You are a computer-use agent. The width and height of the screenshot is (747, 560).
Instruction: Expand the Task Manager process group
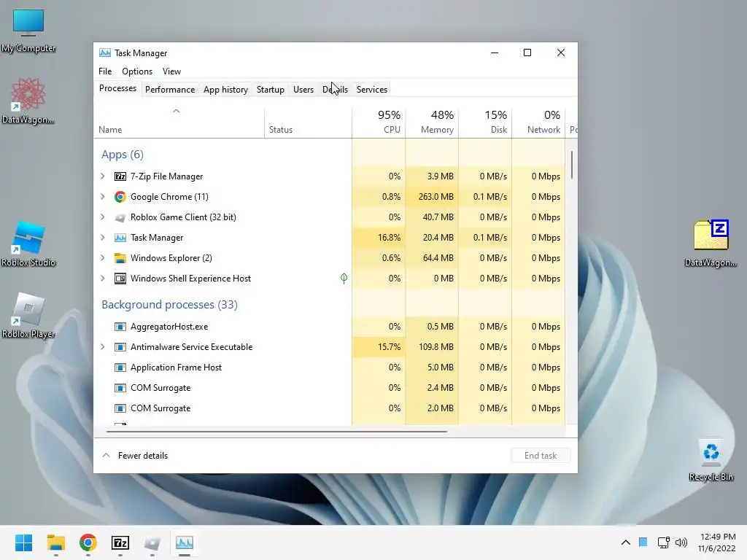102,238
